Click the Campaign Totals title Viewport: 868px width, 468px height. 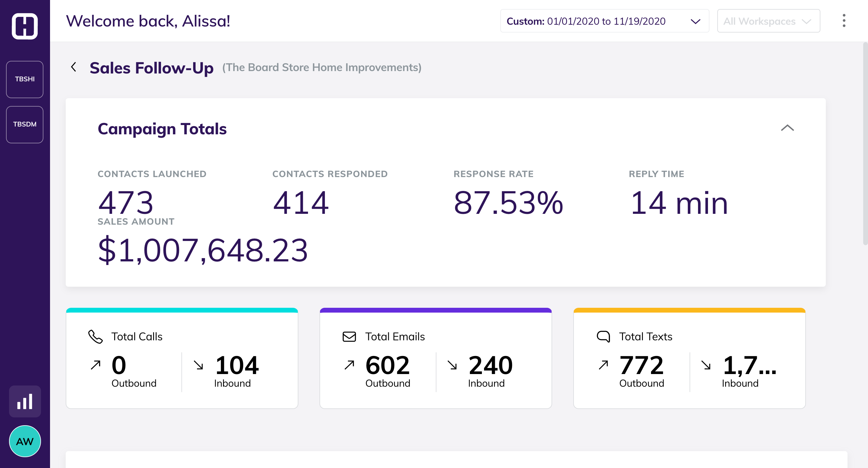[x=162, y=129]
